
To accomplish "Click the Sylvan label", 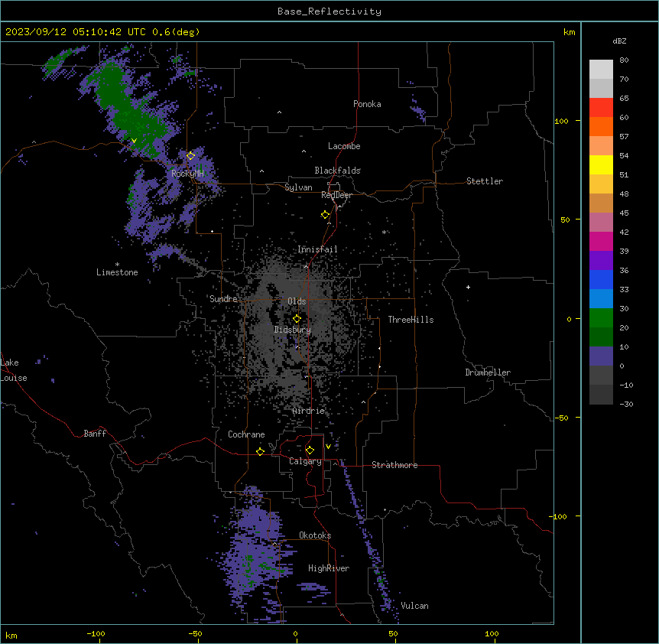I will (x=298, y=187).
